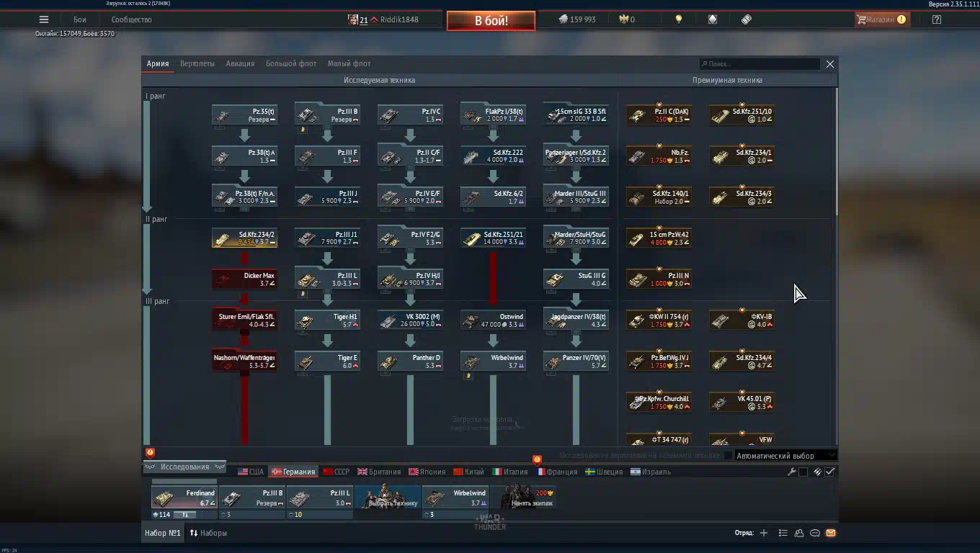Click the lightbulb icon in top bar
980x553 pixels.
pos(678,19)
